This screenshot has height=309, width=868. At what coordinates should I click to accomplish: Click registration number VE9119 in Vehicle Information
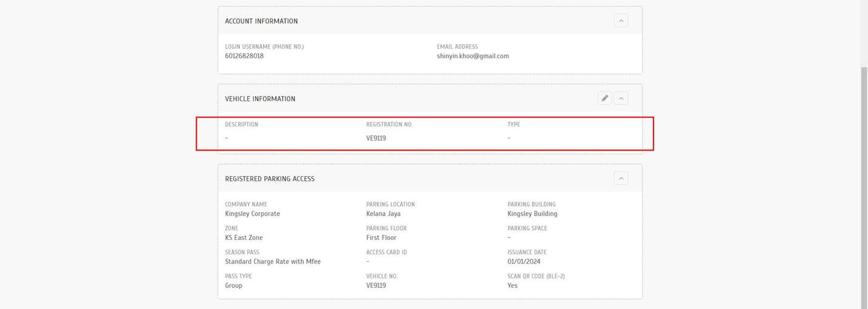[376, 138]
